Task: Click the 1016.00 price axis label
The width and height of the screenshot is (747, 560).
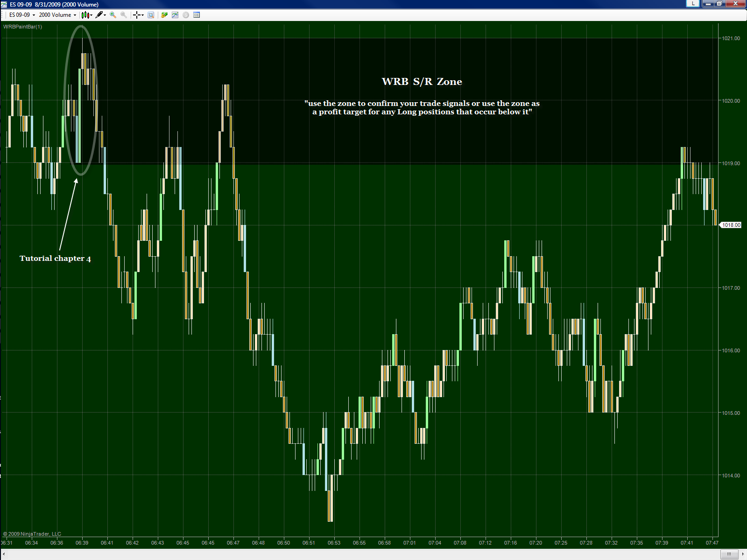Action: point(731,350)
